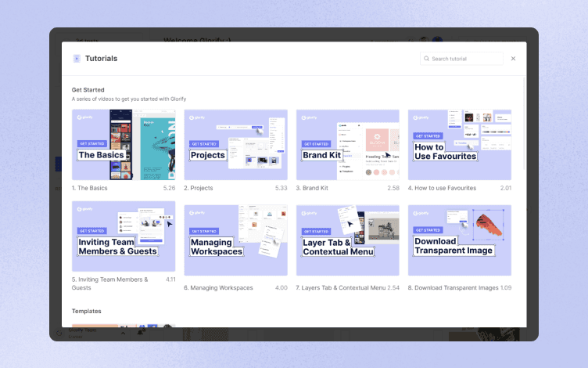Click the 2.01 duration label
Image resolution: width=588 pixels, height=368 pixels.
point(505,188)
